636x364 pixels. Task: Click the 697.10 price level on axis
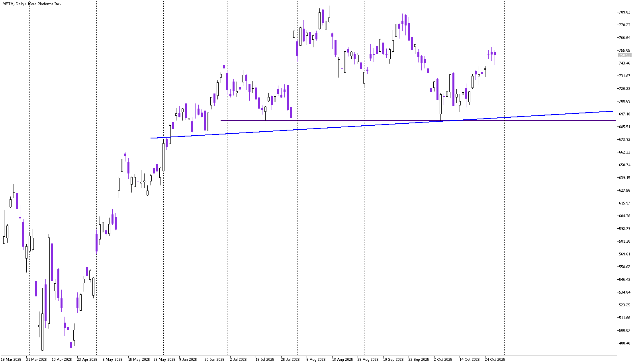(624, 114)
